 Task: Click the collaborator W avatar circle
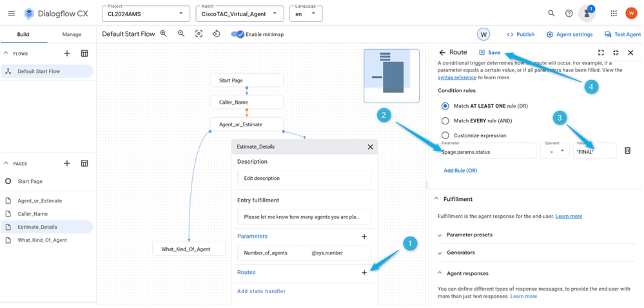(x=483, y=35)
